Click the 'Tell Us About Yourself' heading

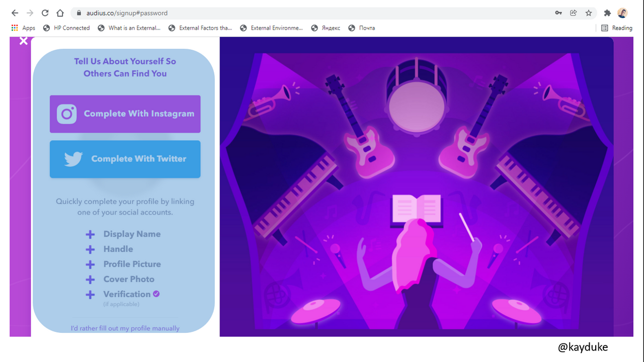[x=125, y=67]
